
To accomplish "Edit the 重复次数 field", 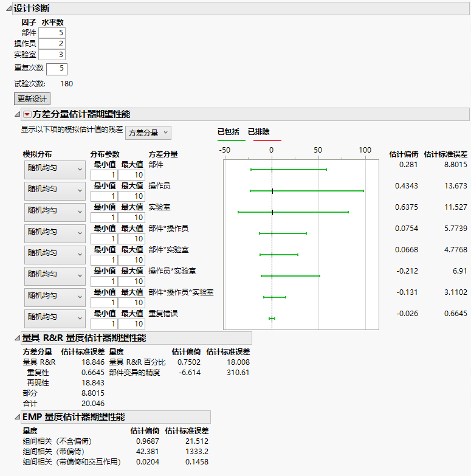I will pos(57,69).
